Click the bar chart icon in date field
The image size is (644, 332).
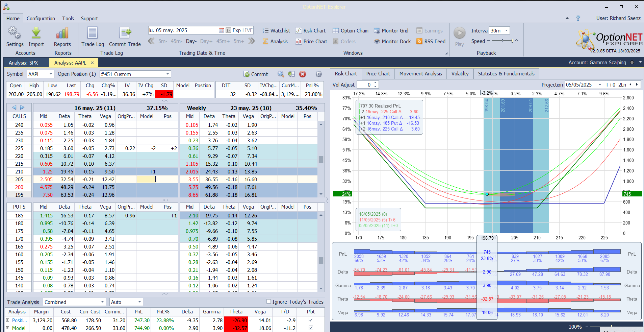point(228,30)
